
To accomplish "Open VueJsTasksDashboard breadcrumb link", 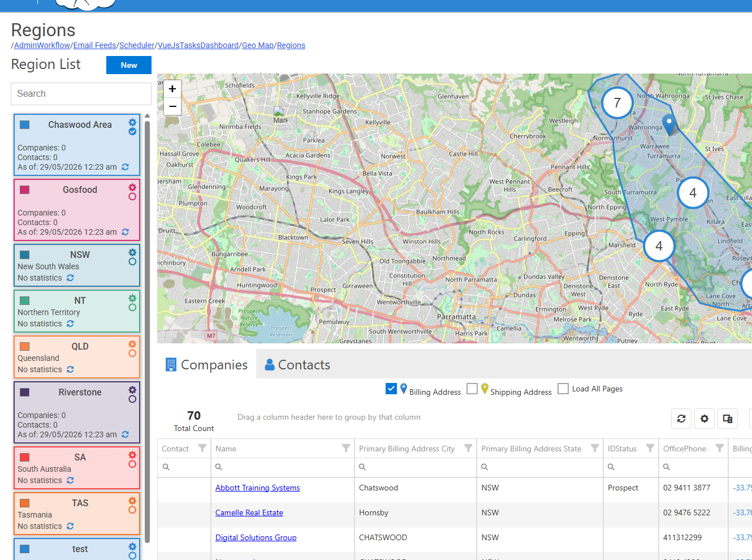I will [198, 45].
